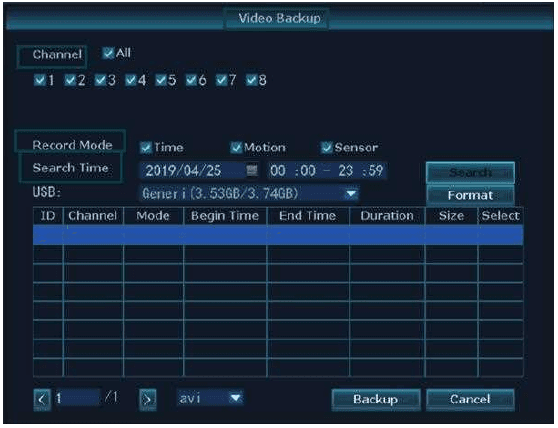Image resolution: width=558 pixels, height=428 pixels.
Task: Disable Motion record mode checkbox
Action: tap(236, 147)
